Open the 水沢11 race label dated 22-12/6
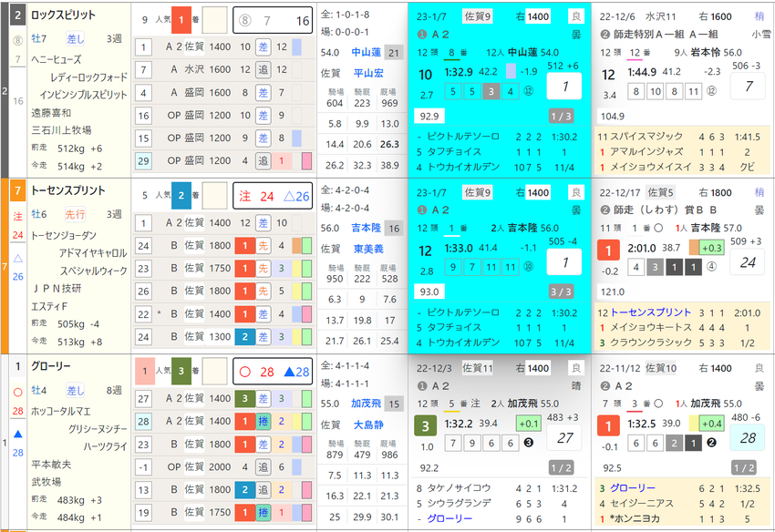Image resolution: width=775 pixels, height=532 pixels. [660, 16]
